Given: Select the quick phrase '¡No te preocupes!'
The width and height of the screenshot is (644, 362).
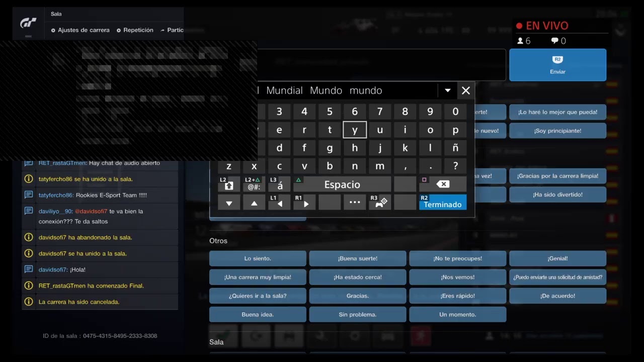Looking at the screenshot, I should 458,258.
